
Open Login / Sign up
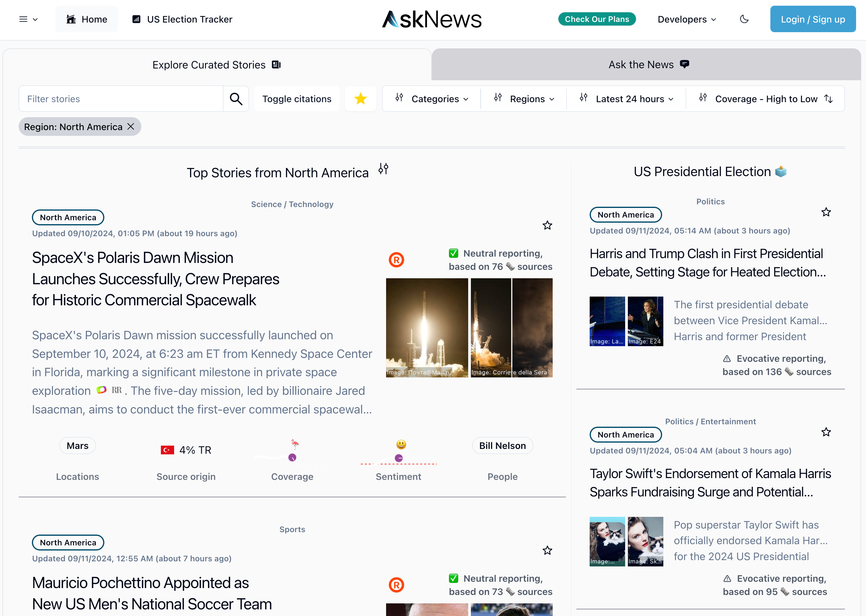pyautogui.click(x=813, y=19)
